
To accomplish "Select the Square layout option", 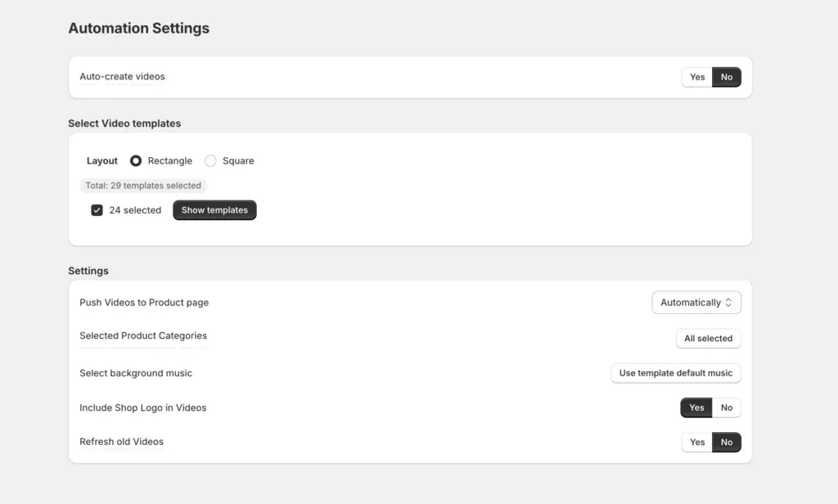I will [209, 160].
